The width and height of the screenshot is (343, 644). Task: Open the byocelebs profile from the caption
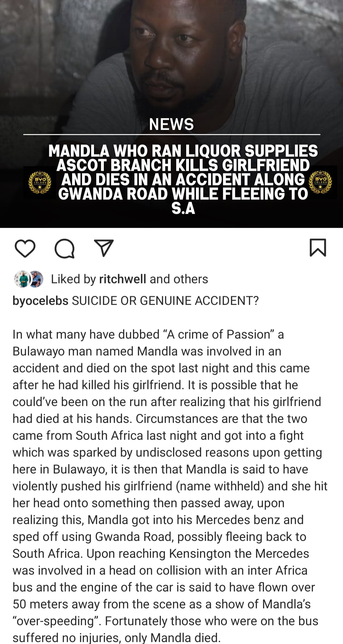pyautogui.click(x=40, y=301)
